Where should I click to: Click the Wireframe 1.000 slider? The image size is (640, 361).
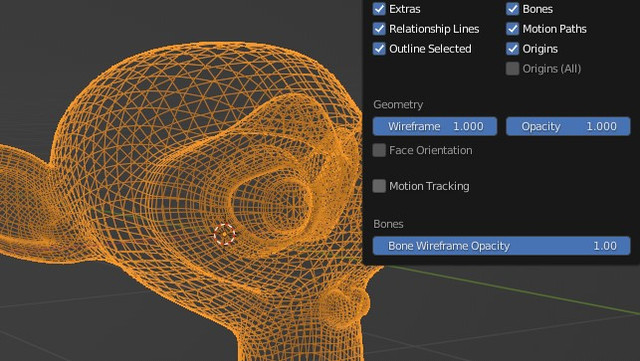point(435,126)
